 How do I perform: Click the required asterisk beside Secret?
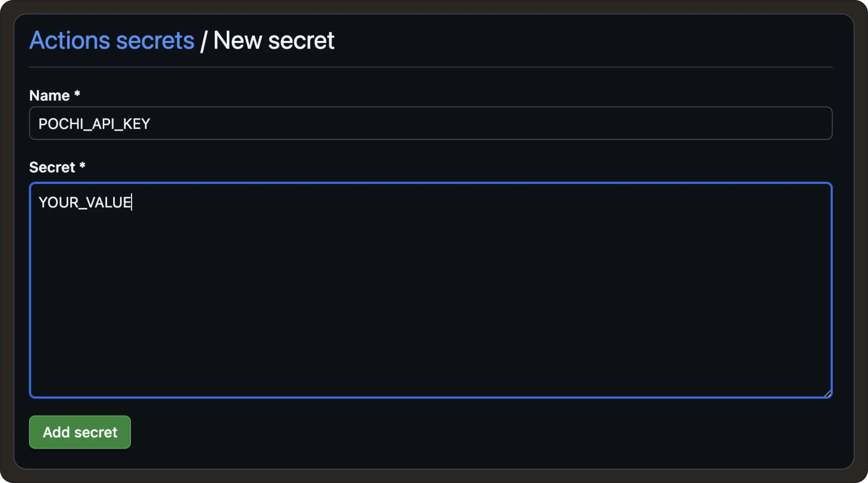click(82, 166)
